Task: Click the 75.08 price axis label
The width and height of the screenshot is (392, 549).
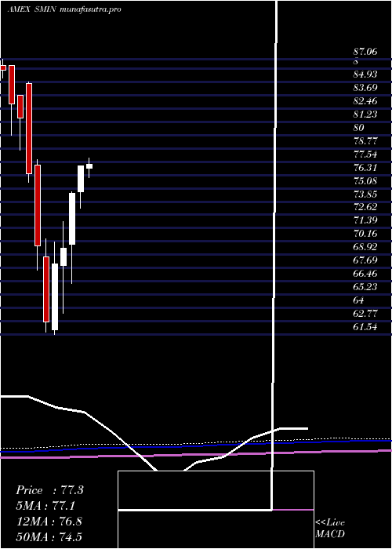Action: click(x=365, y=180)
